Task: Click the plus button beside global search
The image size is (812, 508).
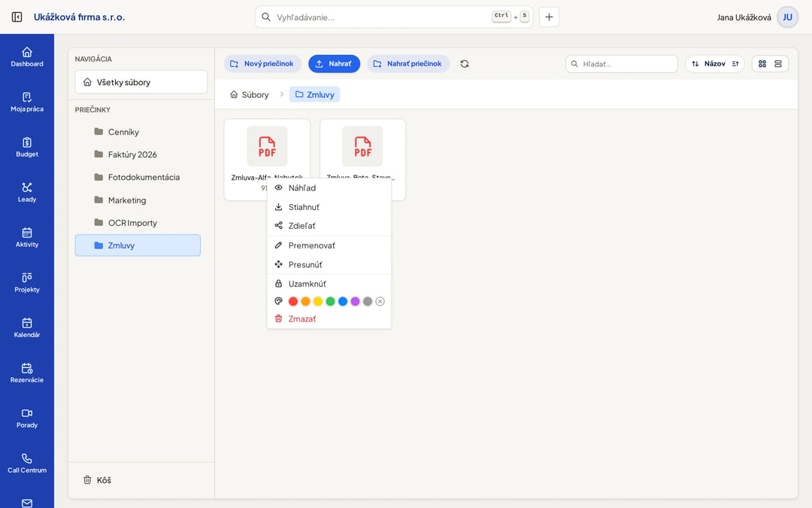Action: pyautogui.click(x=549, y=17)
